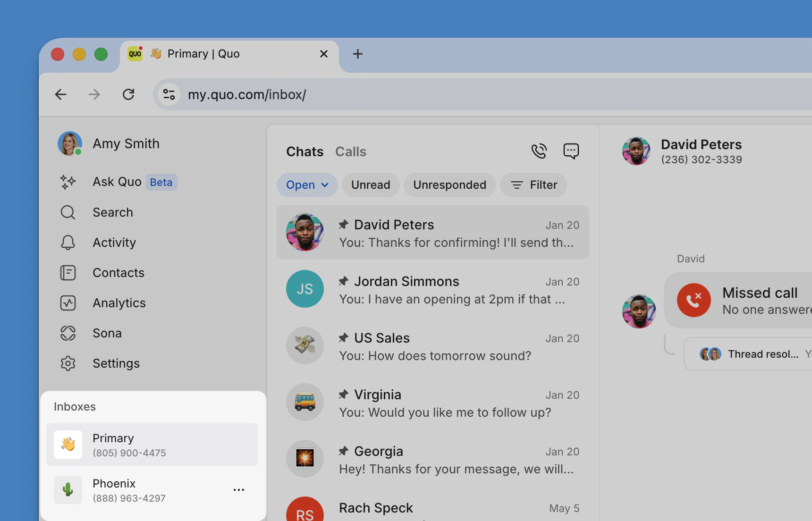Click the Search magnifier icon in sidebar
This screenshot has height=521, width=812.
pyautogui.click(x=68, y=212)
